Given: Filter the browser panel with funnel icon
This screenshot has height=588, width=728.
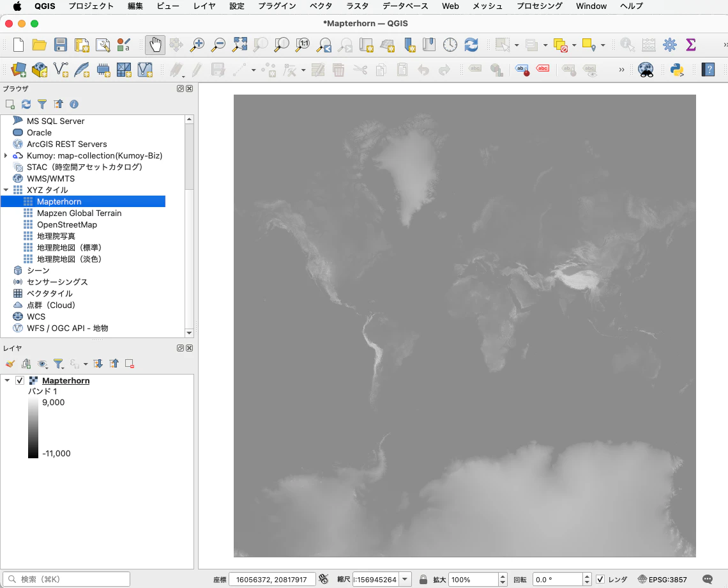Looking at the screenshot, I should click(42, 104).
